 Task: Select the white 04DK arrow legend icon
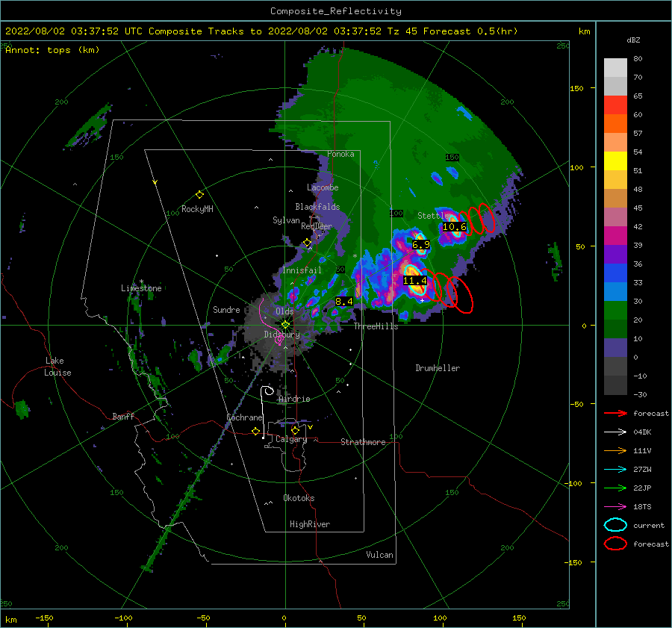pyautogui.click(x=615, y=432)
